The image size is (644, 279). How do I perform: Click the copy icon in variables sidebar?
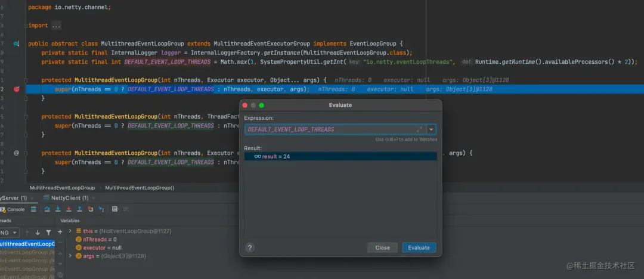pyautogui.click(x=60, y=274)
